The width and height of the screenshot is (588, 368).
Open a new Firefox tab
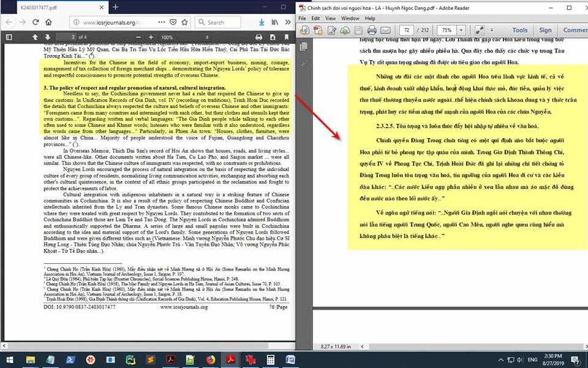[x=116, y=7]
